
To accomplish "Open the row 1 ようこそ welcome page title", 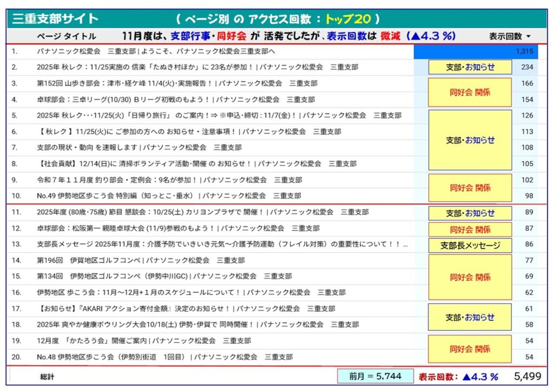I will pyautogui.click(x=156, y=51).
